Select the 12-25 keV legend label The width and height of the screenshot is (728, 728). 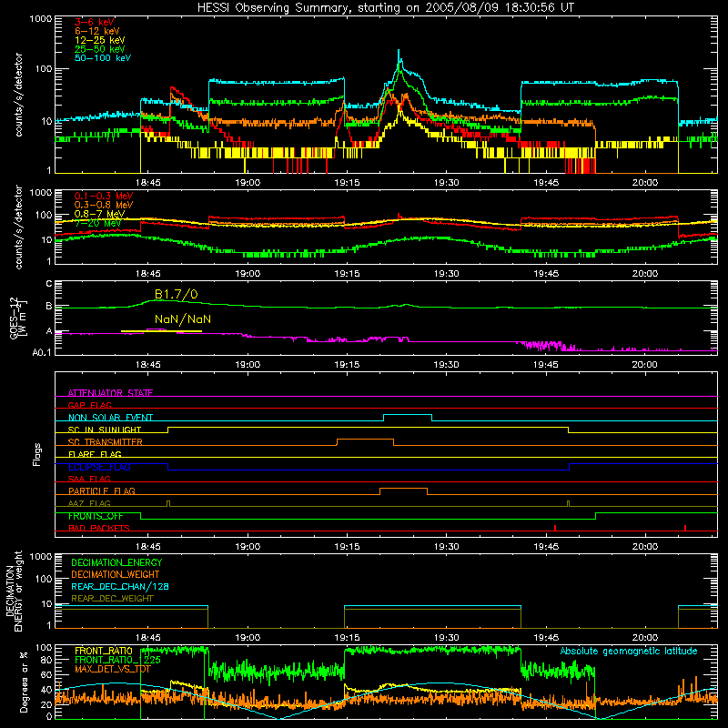(x=100, y=40)
